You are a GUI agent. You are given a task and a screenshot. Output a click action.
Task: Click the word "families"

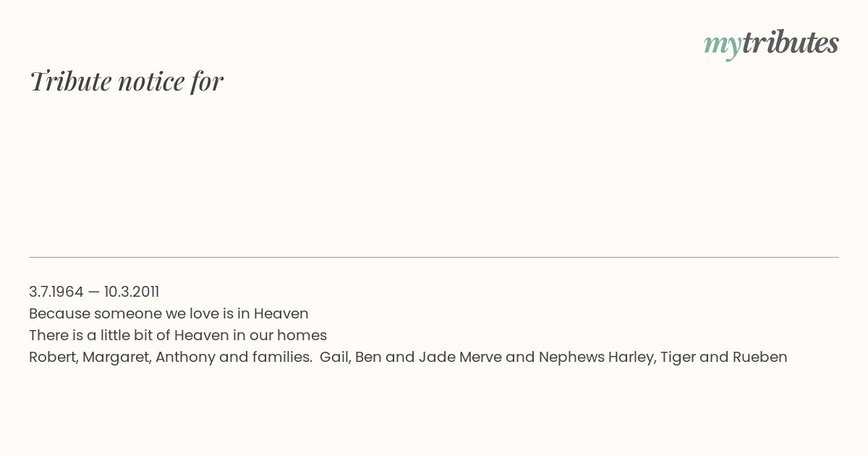281,357
